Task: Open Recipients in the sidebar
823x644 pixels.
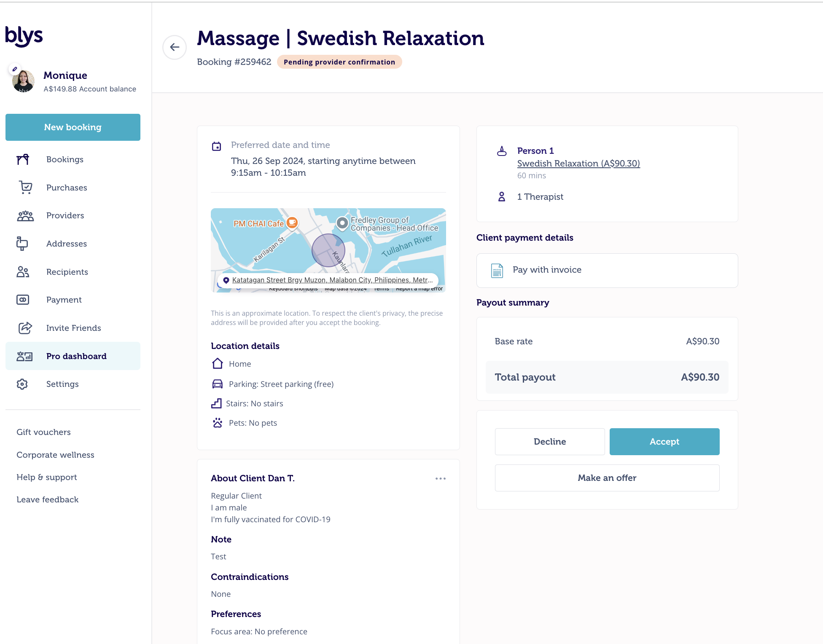Action: click(67, 272)
